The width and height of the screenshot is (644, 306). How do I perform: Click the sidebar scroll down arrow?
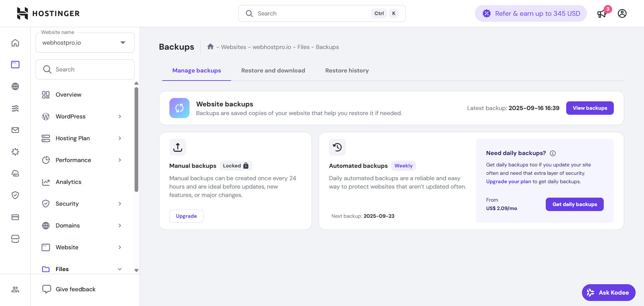tap(137, 270)
